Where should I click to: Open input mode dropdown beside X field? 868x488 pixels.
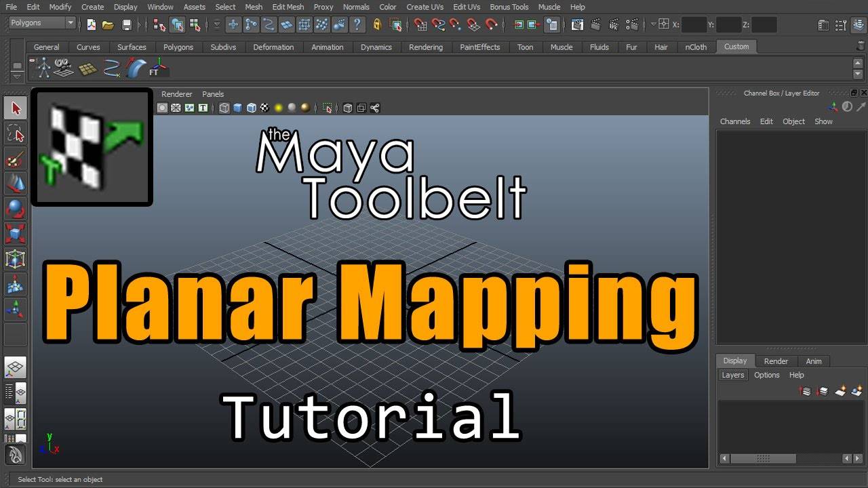[x=654, y=24]
